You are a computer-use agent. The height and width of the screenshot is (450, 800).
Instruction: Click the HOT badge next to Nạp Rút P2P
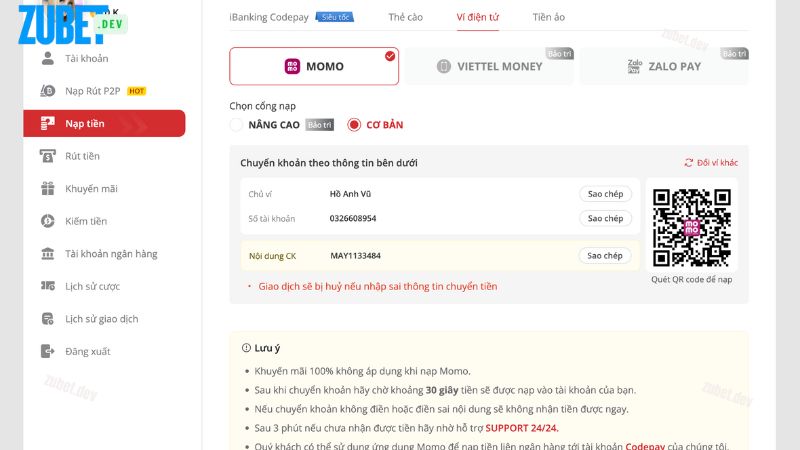click(x=136, y=91)
